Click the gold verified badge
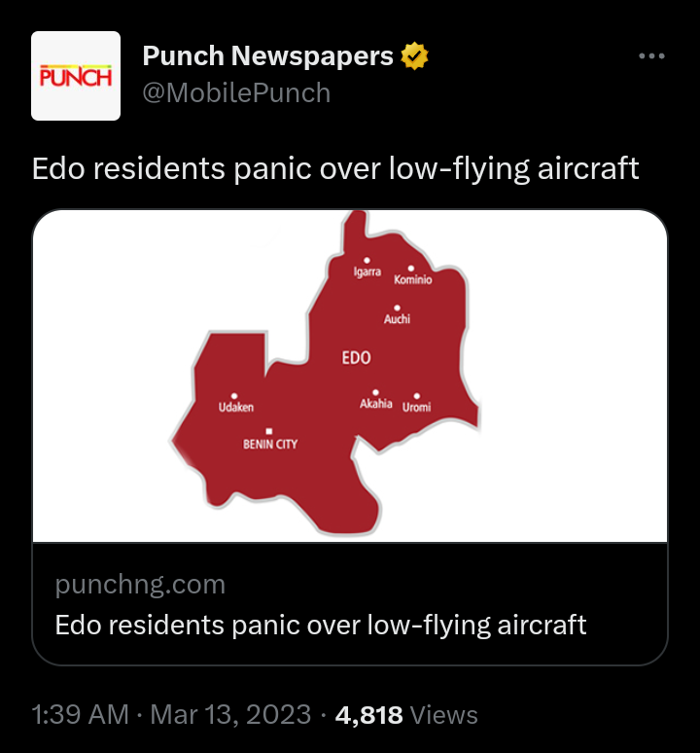Screen dimensions: 700x753 (x=415, y=57)
